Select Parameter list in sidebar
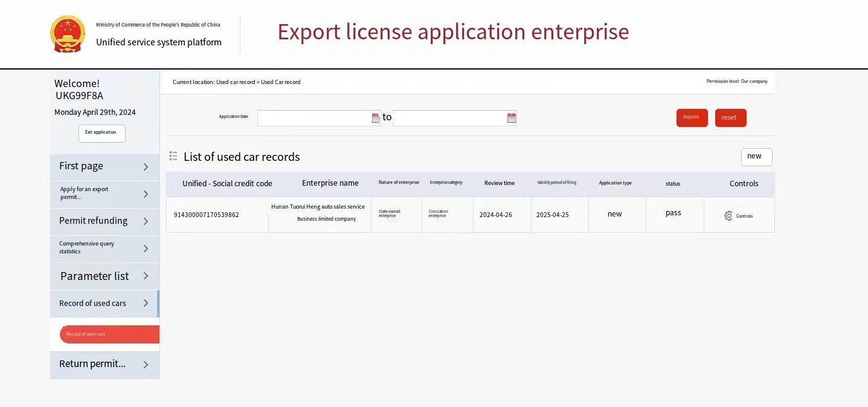This screenshot has width=868, height=407. coord(104,276)
